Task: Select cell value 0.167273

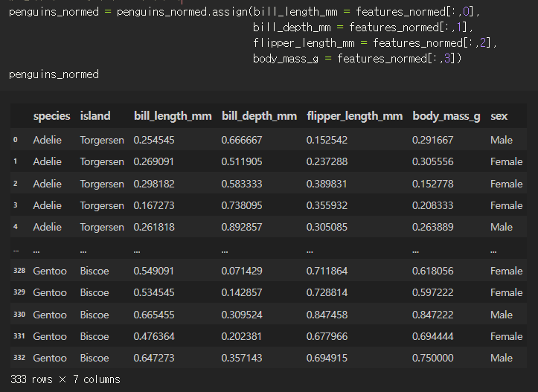Action: point(154,205)
